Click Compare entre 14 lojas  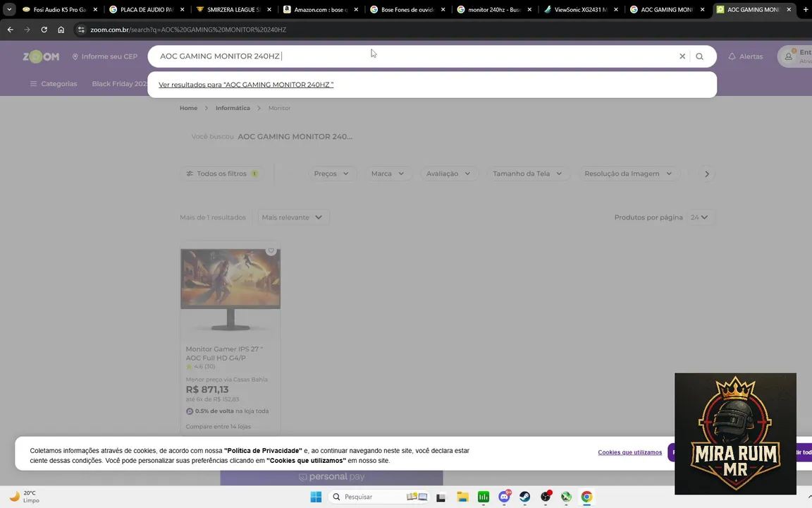tap(218, 427)
